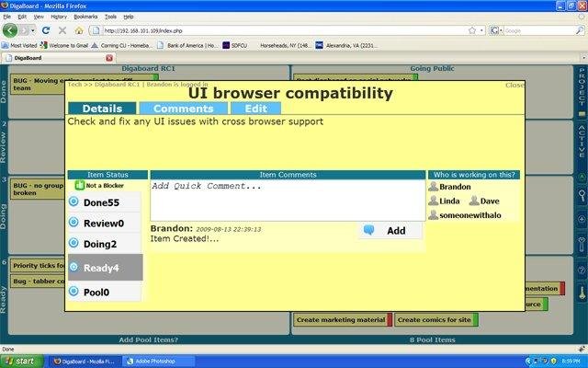Click the question mark help icon in sidebar
This screenshot has height=368, width=588.
(x=582, y=270)
